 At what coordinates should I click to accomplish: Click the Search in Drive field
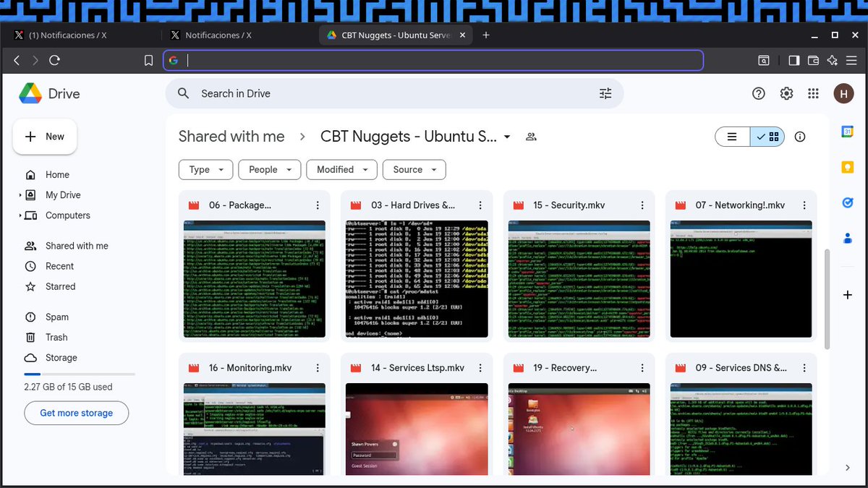point(394,93)
